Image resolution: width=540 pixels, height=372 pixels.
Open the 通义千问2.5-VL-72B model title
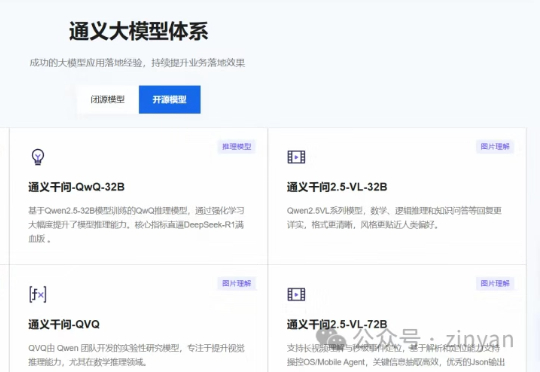point(337,324)
